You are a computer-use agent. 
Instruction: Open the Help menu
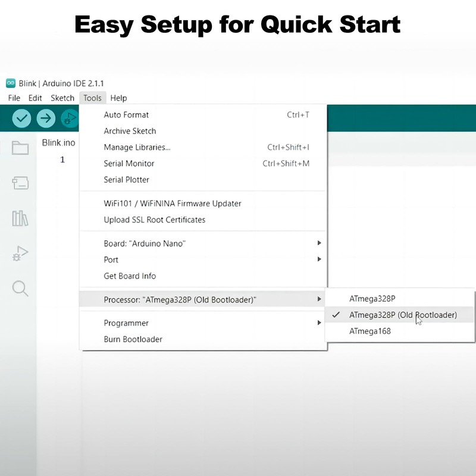pyautogui.click(x=118, y=98)
